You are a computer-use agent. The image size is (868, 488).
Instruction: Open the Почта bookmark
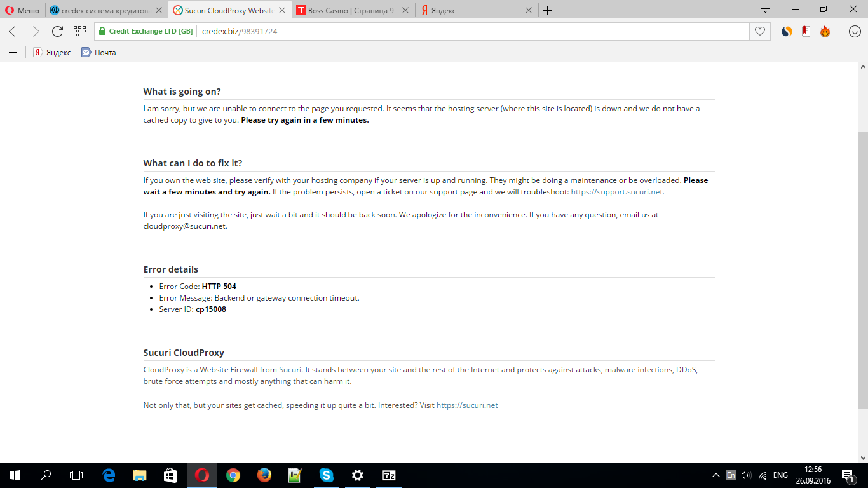click(98, 52)
